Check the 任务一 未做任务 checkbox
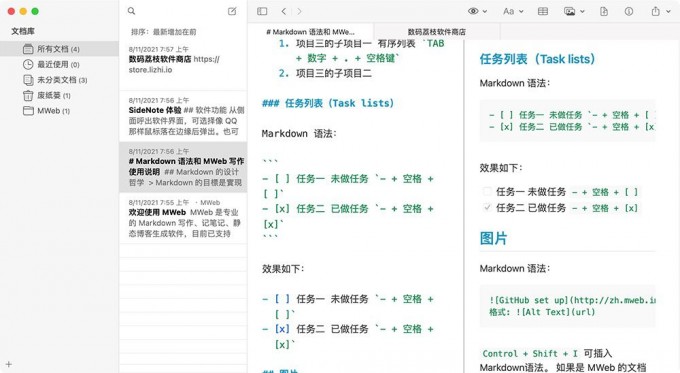Screen dimensions: 680x373 [x=487, y=191]
